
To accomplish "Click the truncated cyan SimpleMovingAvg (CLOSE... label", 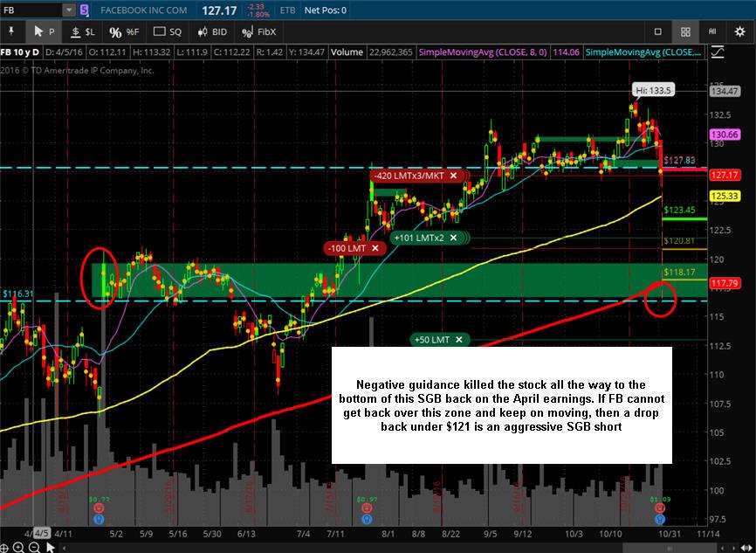I will click(x=643, y=52).
